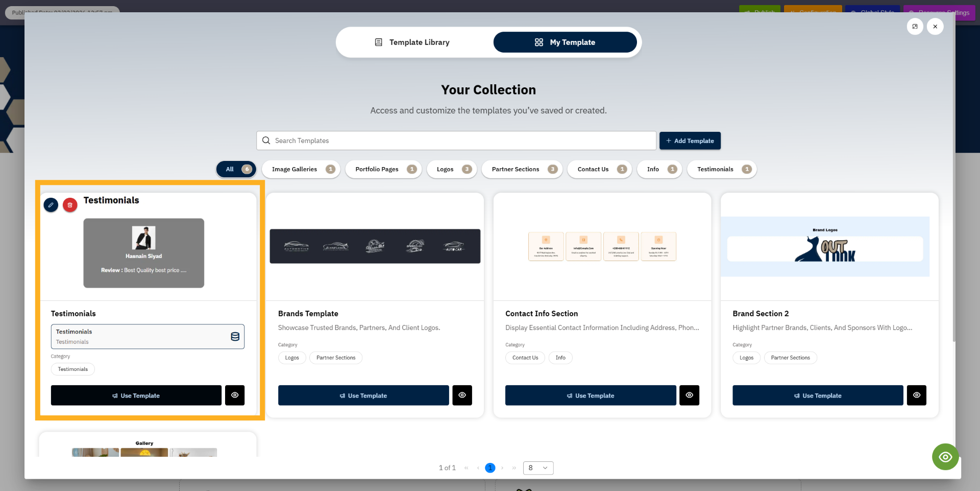Go to the next page of templates
Screen dimensions: 980x491
point(502,467)
